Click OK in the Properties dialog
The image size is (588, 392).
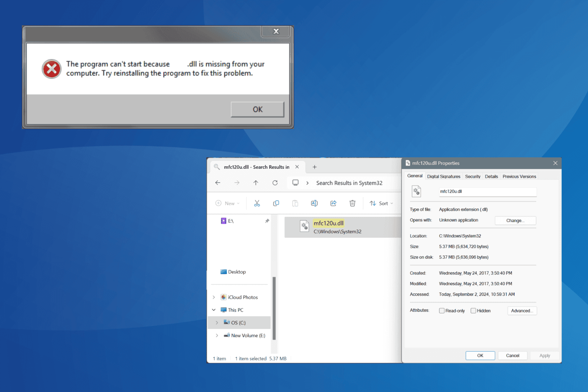point(480,356)
